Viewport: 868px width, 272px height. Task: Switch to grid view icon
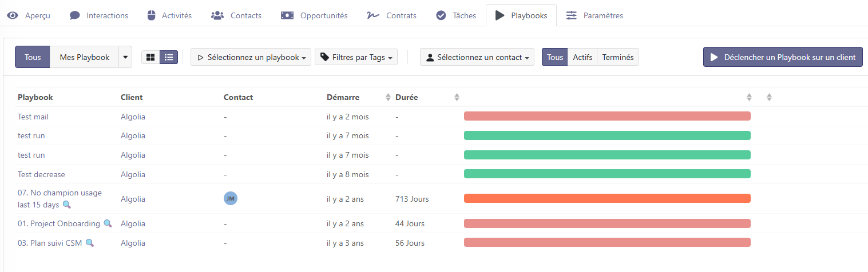click(150, 57)
